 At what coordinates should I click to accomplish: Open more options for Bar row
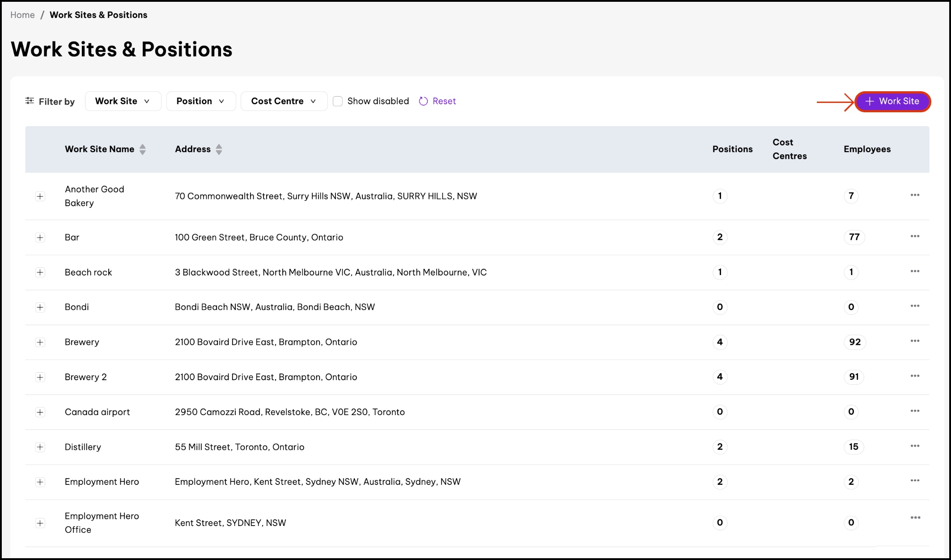click(x=915, y=236)
